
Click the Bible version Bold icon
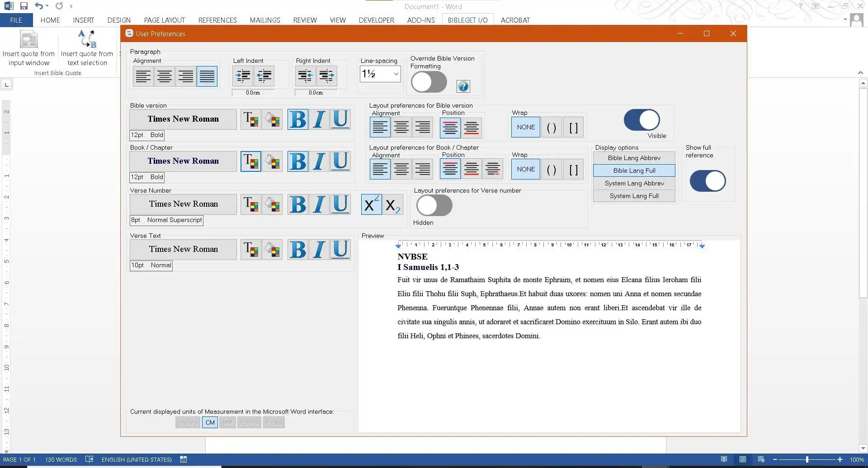(298, 120)
